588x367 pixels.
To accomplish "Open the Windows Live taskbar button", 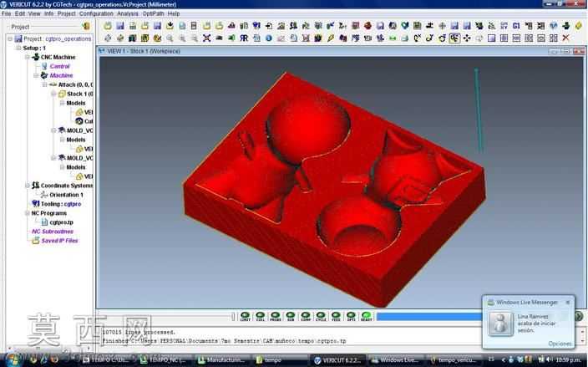I will point(395,360).
